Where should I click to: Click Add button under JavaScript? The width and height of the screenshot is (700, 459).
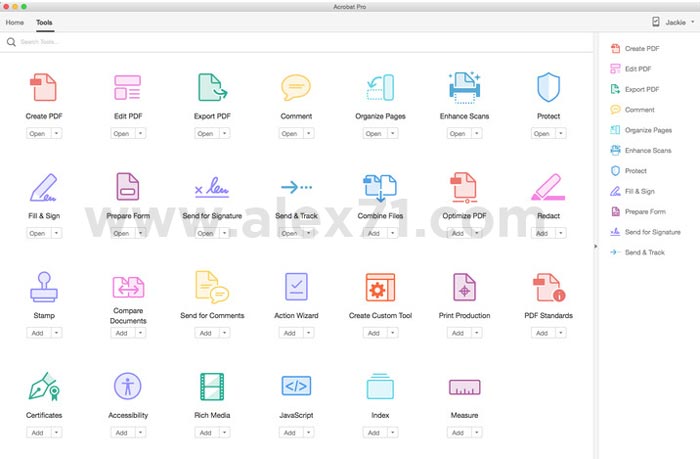(290, 432)
